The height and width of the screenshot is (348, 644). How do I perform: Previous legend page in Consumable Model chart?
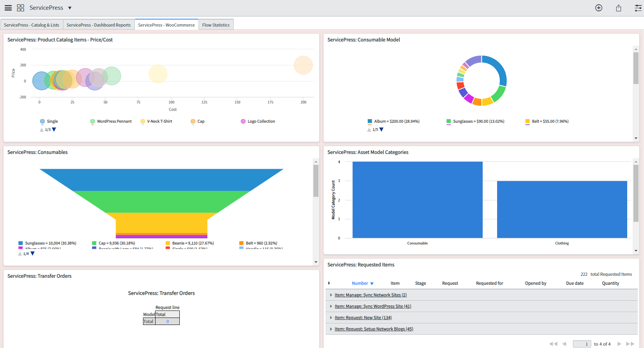[369, 130]
